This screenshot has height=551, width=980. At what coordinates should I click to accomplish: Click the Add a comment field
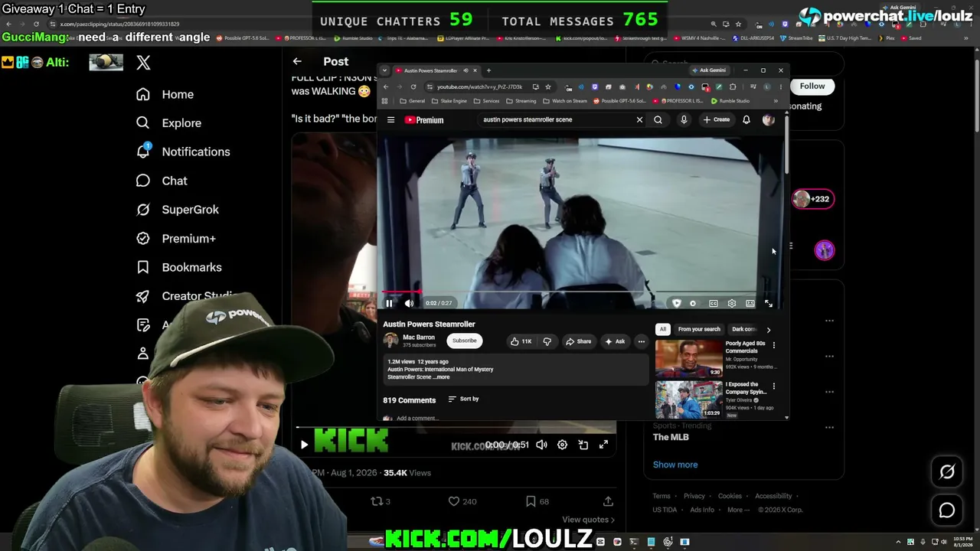(417, 418)
